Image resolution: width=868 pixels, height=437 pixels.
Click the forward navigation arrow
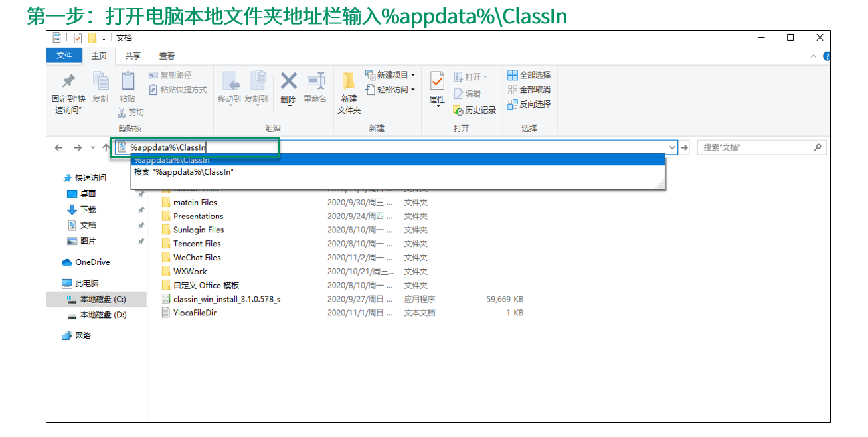(x=78, y=147)
